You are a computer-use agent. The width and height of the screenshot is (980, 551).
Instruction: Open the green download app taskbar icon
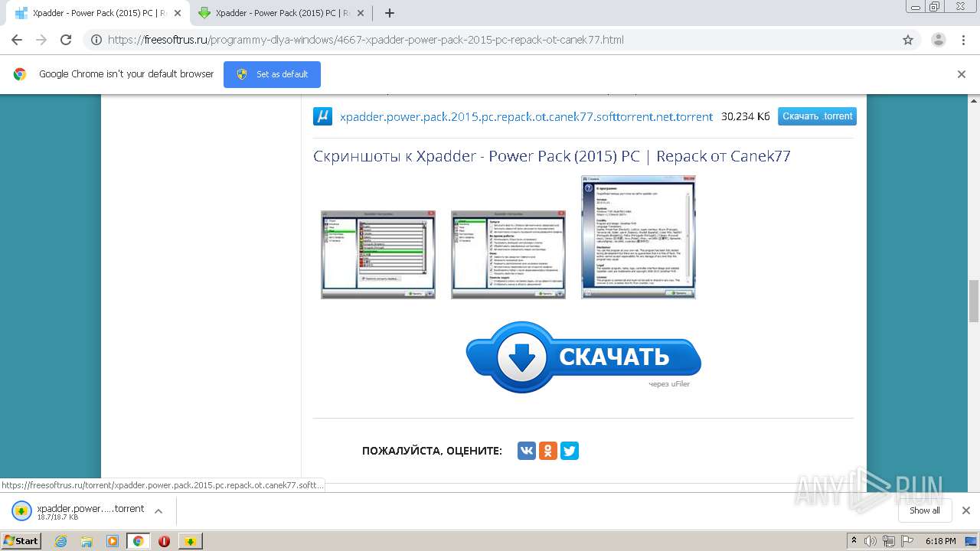click(190, 541)
